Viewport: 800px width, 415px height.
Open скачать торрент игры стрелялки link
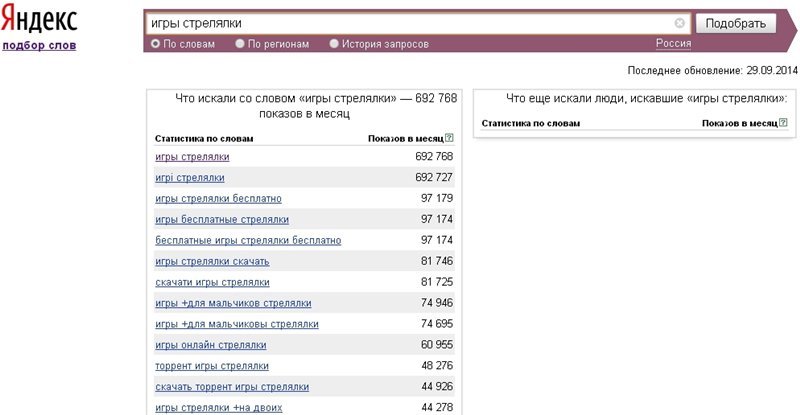[232, 387]
